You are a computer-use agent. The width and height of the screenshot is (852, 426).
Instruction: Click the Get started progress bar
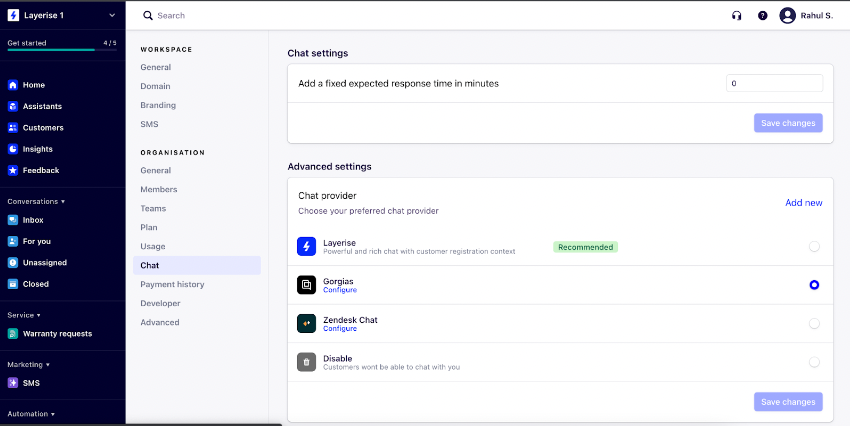point(62,50)
